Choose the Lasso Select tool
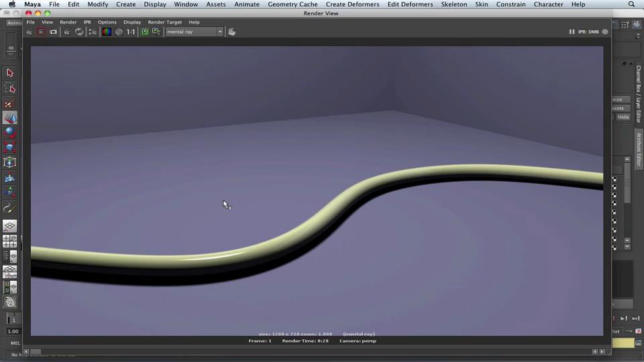 pyautogui.click(x=10, y=88)
